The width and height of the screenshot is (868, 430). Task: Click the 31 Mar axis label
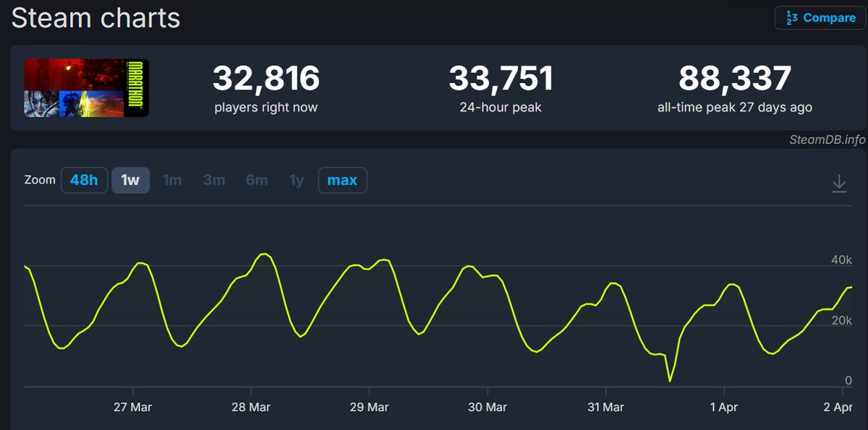[x=605, y=407]
